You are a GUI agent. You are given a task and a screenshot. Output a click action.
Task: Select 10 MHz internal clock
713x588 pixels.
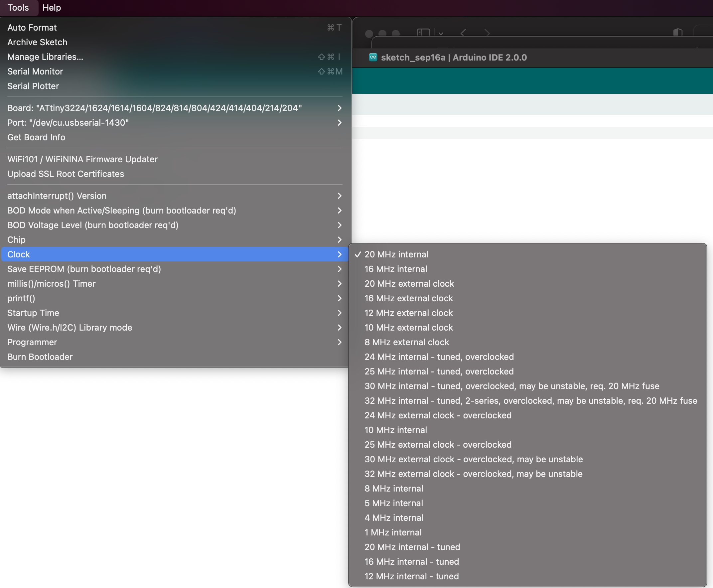[x=527, y=429]
